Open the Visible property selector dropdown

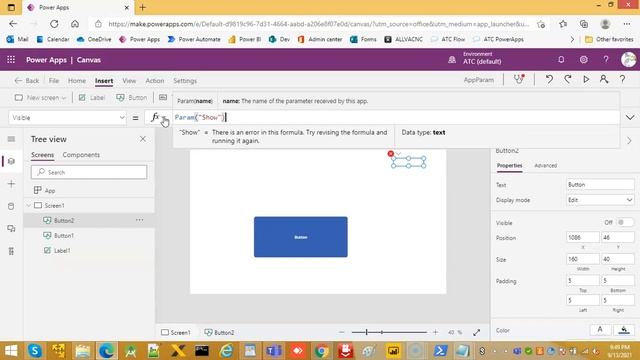point(67,118)
